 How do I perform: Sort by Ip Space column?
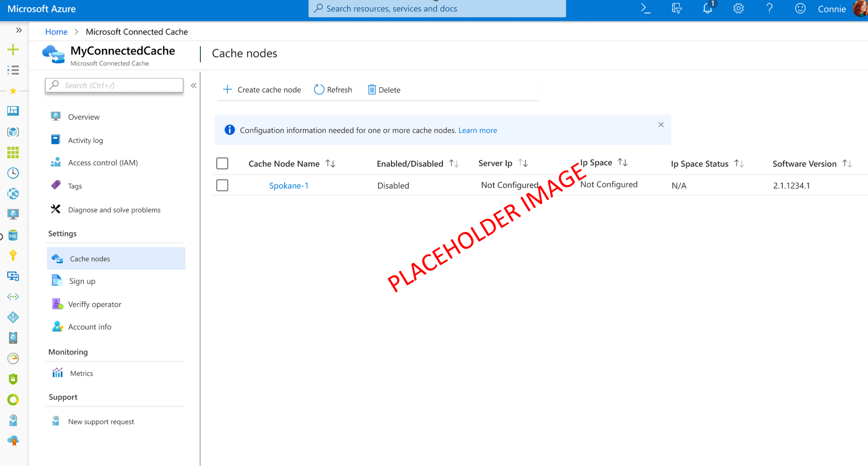click(x=623, y=162)
